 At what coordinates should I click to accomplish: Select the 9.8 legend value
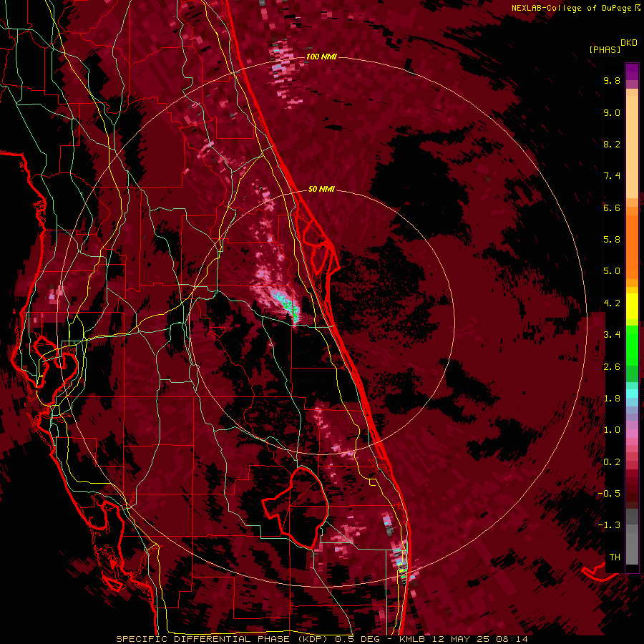[x=612, y=80]
